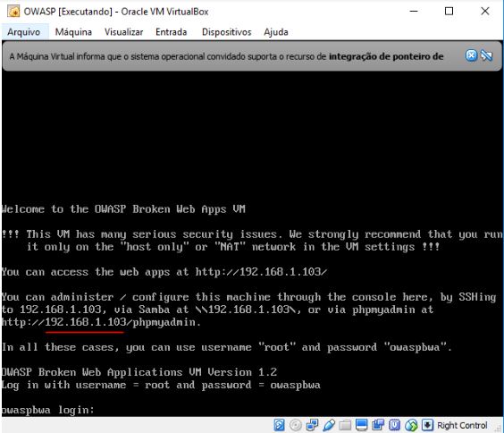Click the shared folders status icon
Screen dimensions: 504x433
[x=345, y=425]
